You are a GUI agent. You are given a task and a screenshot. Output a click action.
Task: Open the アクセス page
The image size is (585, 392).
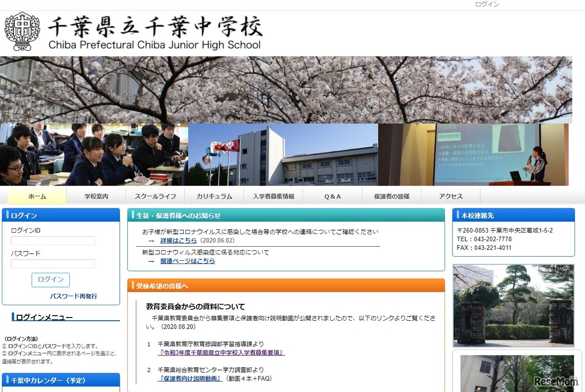[450, 196]
